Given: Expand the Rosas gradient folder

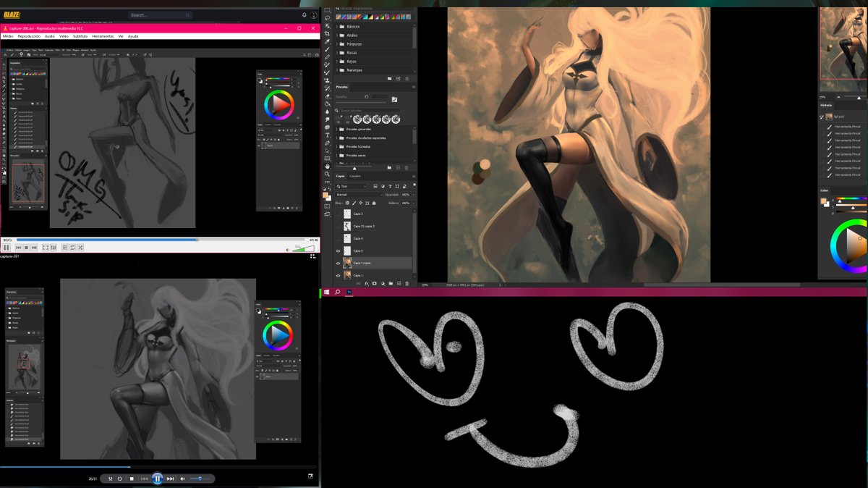Looking at the screenshot, I should [337, 52].
